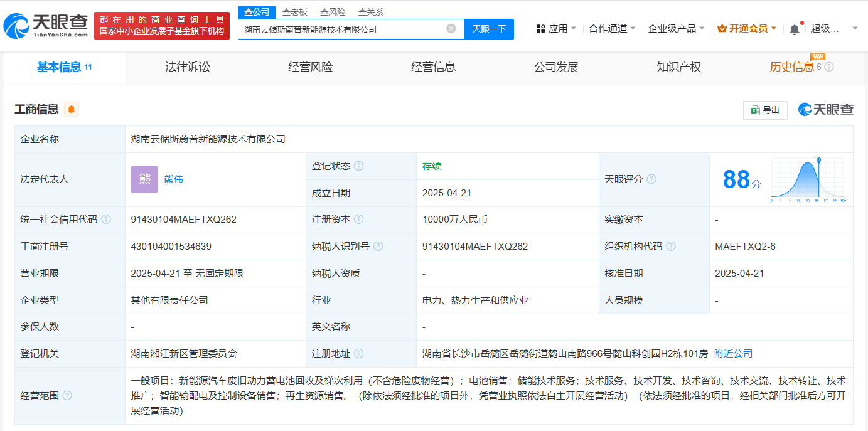The width and height of the screenshot is (868, 431).
Task: Open the 附近公司 link
Action: click(733, 354)
